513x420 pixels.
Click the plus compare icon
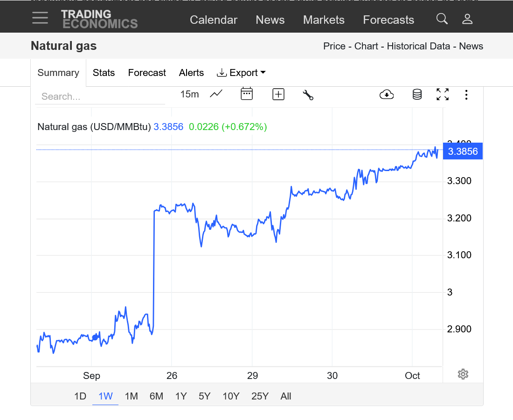[278, 95]
